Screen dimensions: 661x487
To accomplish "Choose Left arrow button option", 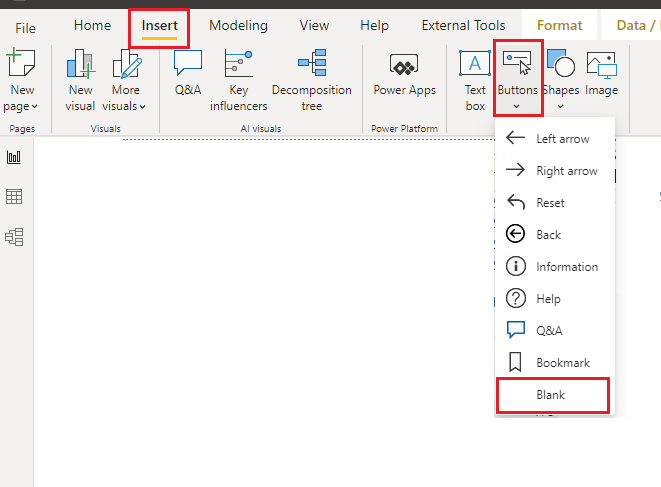I will (x=555, y=138).
